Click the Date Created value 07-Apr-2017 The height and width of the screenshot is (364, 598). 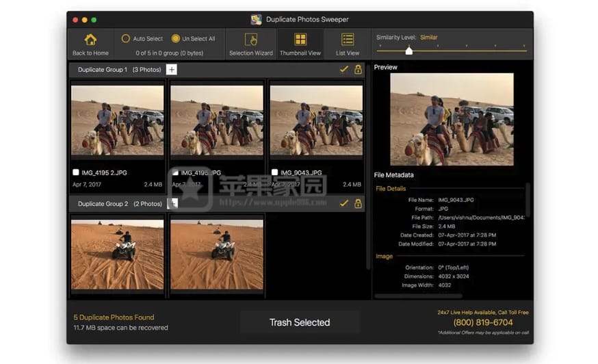(467, 235)
